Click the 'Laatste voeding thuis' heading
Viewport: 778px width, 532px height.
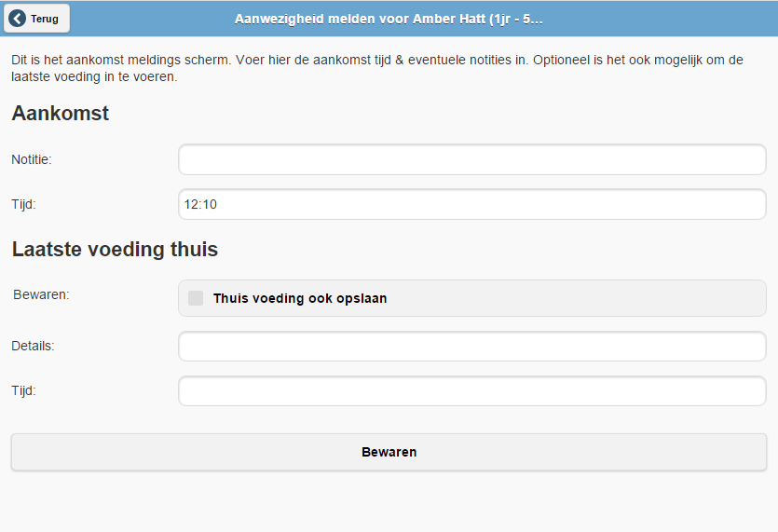click(x=115, y=250)
